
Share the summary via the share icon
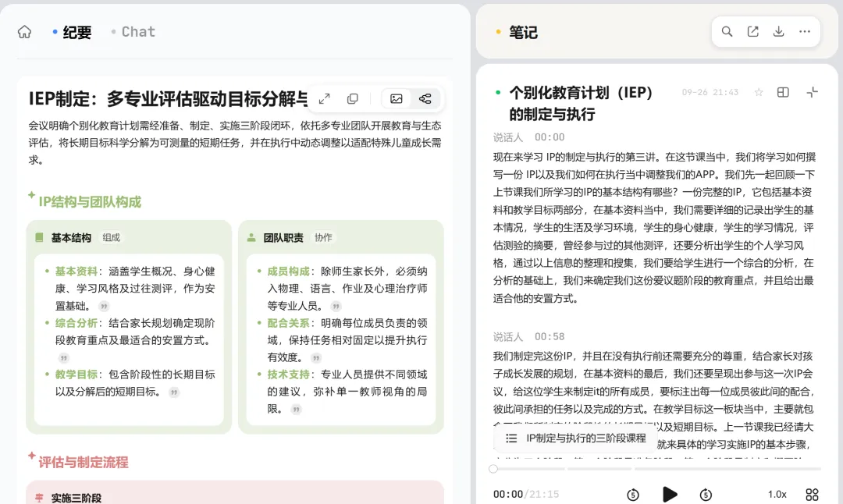(425, 99)
